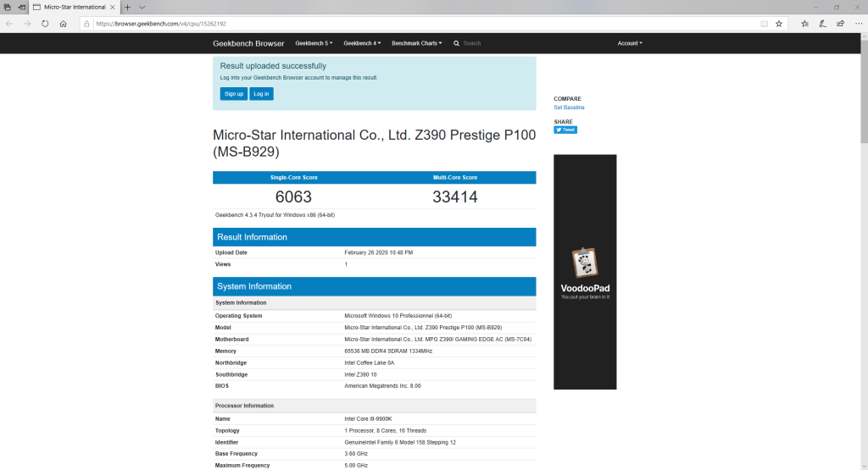Screen dimensions: 868x470
Task: Toggle reading view book icon
Action: (x=764, y=24)
